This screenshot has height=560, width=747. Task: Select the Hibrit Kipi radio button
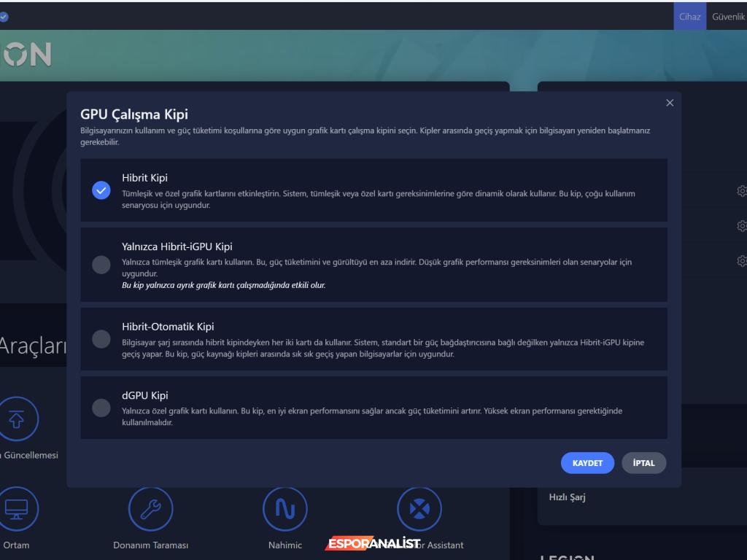(101, 190)
